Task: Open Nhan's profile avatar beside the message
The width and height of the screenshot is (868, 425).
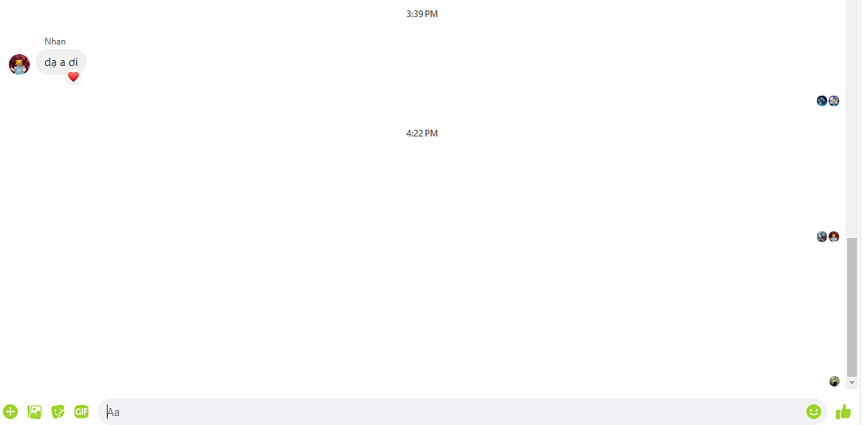Action: point(19,65)
